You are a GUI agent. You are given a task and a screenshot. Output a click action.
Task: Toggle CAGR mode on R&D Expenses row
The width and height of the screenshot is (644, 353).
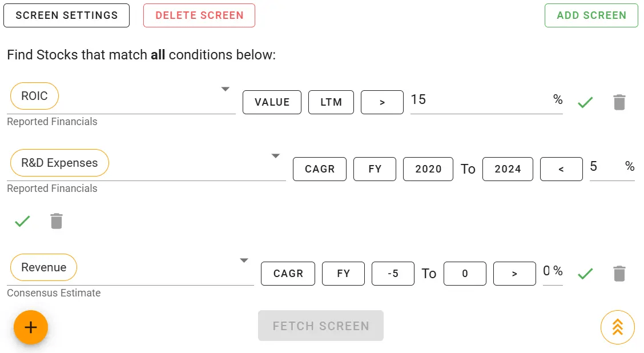(320, 169)
